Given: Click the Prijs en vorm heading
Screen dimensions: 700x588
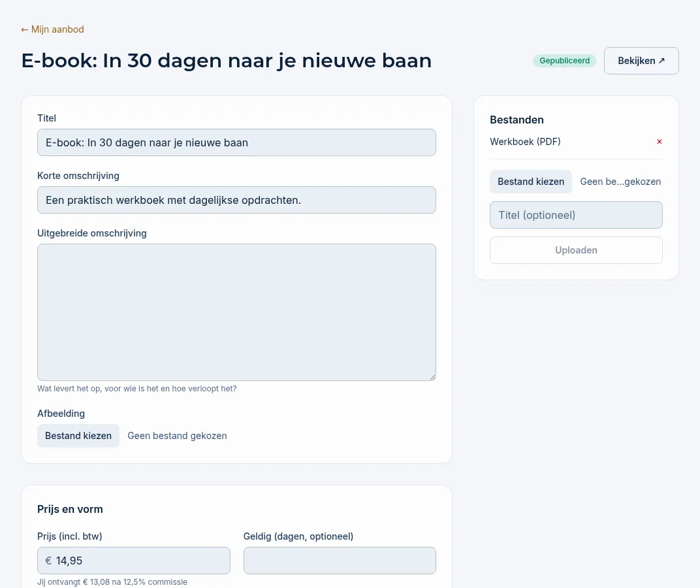Looking at the screenshot, I should (x=70, y=510).
